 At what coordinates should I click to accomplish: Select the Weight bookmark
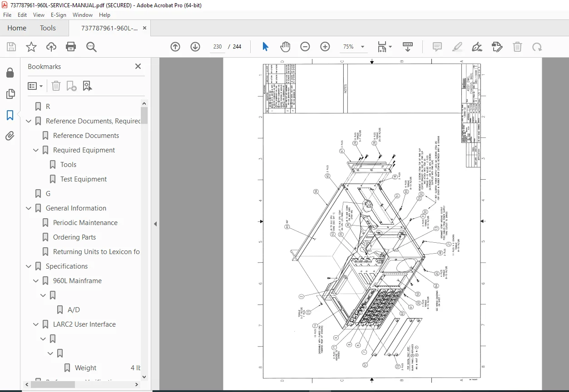[x=85, y=368]
